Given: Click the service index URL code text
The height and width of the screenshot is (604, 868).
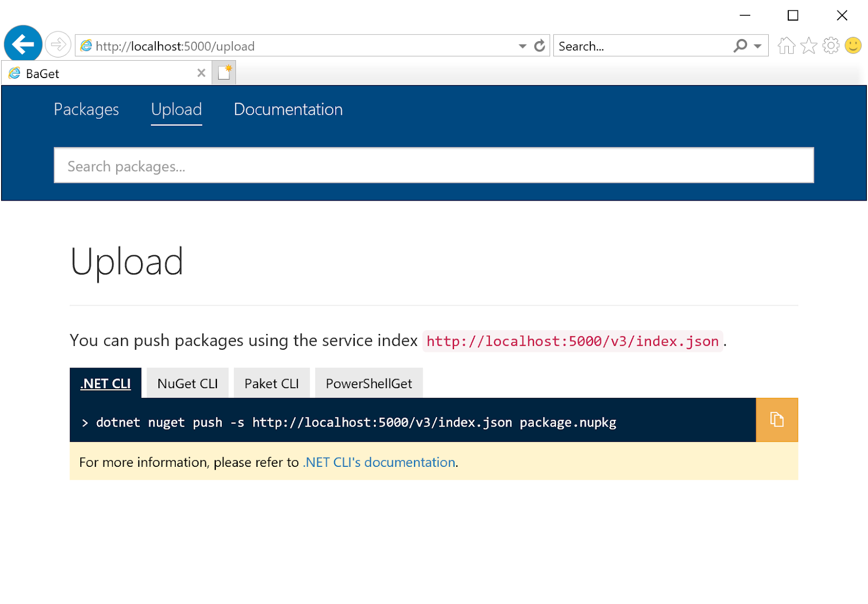Looking at the screenshot, I should [573, 341].
